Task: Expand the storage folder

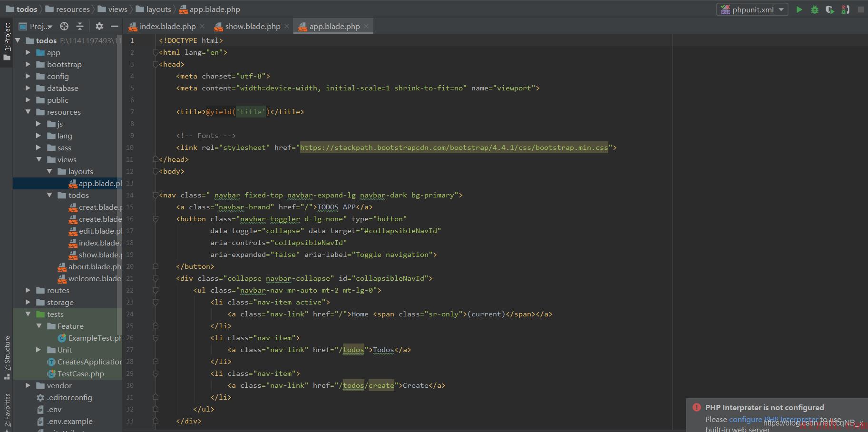Action: tap(28, 302)
